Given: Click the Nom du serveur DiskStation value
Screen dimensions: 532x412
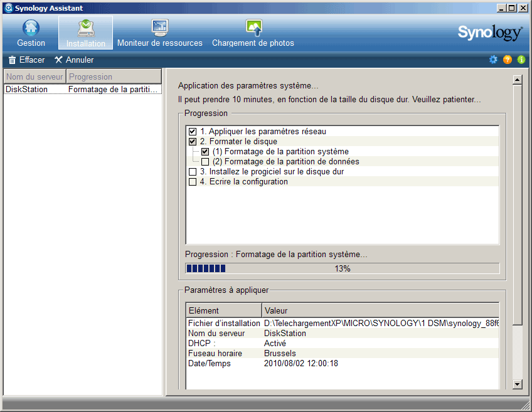Looking at the screenshot, I should [285, 334].
